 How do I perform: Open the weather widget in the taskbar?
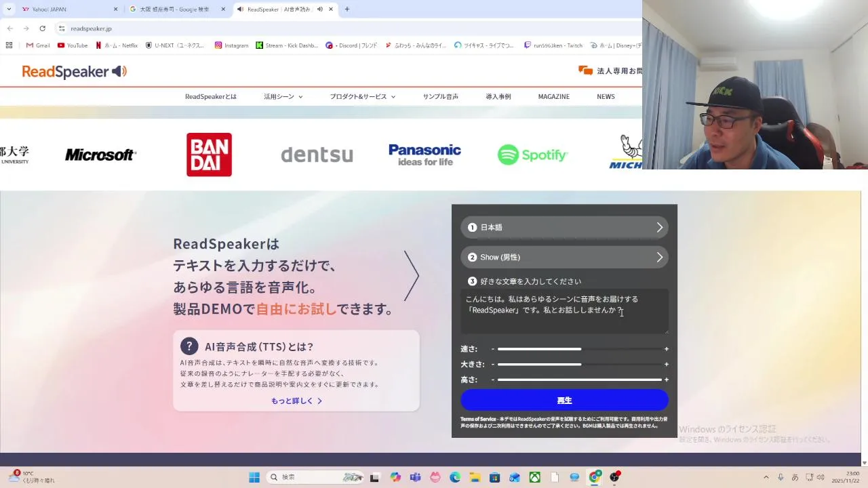tap(32, 477)
